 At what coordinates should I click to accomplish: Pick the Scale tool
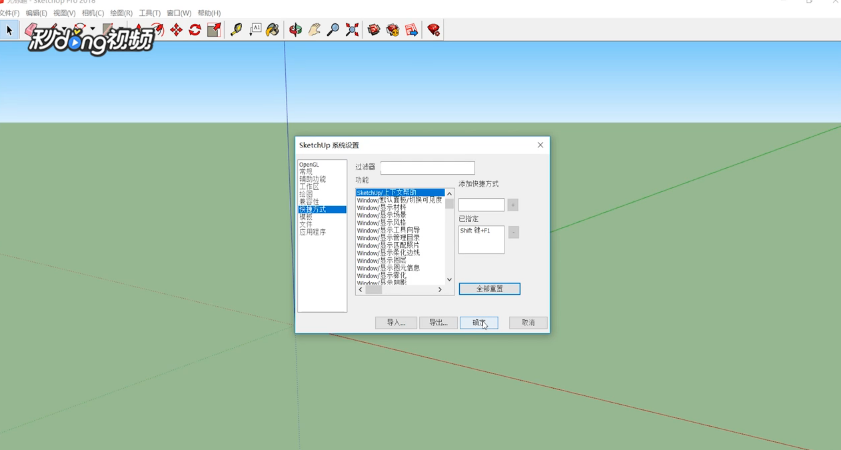click(214, 30)
